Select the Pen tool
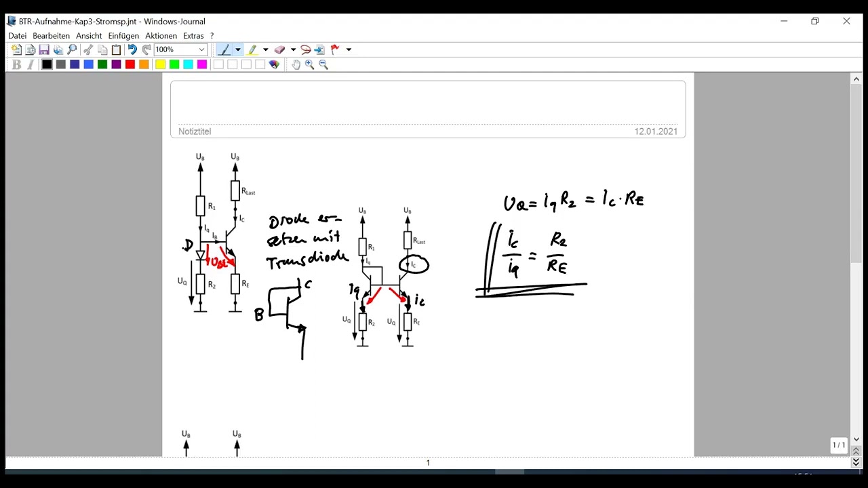This screenshot has width=868, height=488. point(224,49)
